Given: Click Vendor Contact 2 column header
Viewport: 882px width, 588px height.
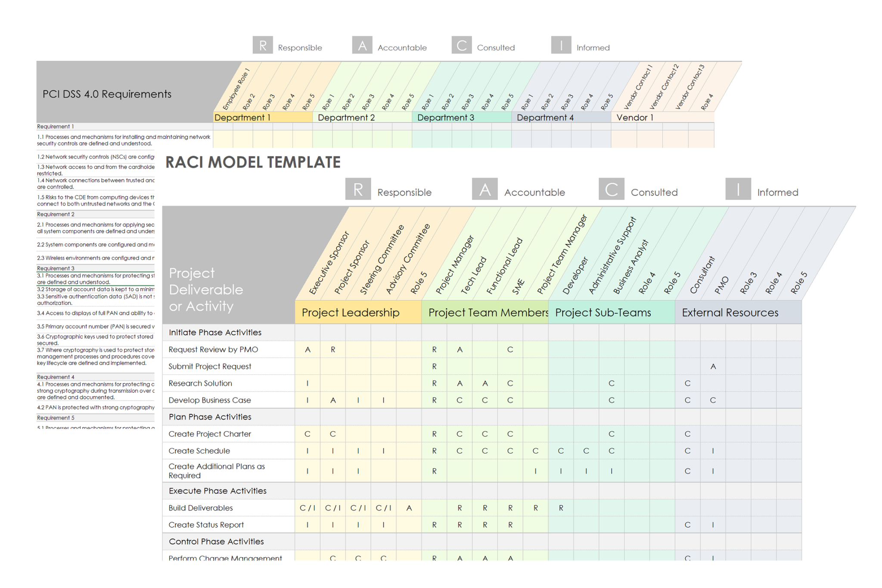Looking at the screenshot, I should point(664,86).
